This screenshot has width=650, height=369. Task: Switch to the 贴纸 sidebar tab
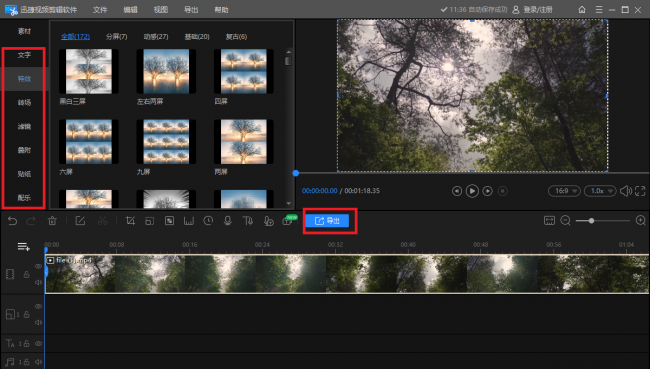[x=24, y=174]
